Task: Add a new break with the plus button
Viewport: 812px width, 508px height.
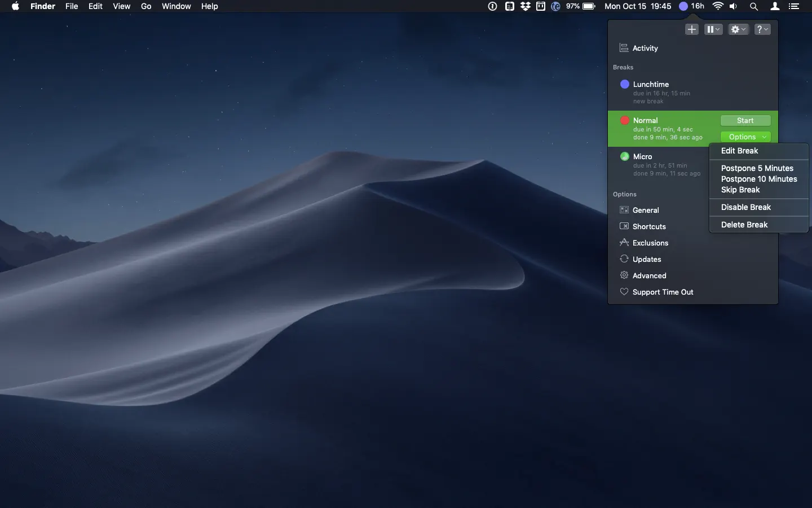Action: pos(692,29)
